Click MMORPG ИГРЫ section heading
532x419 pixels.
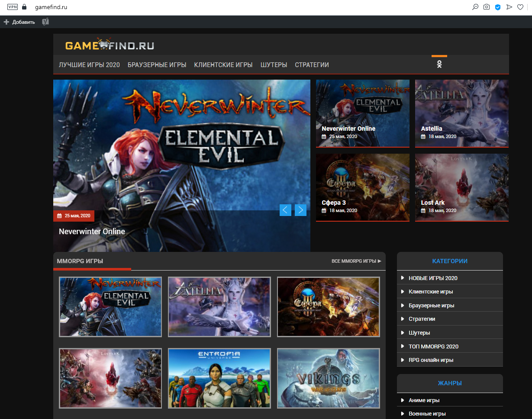coord(80,261)
